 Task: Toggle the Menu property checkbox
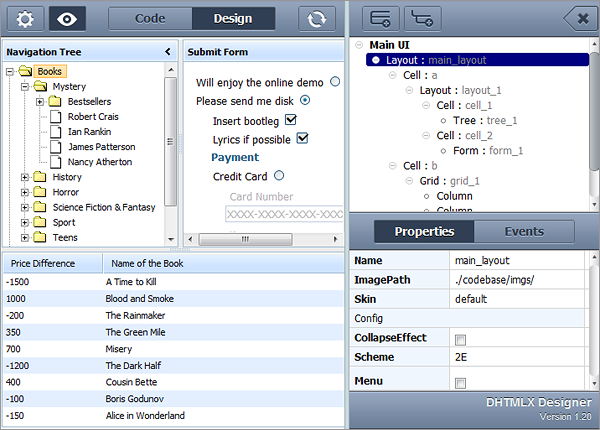click(460, 383)
